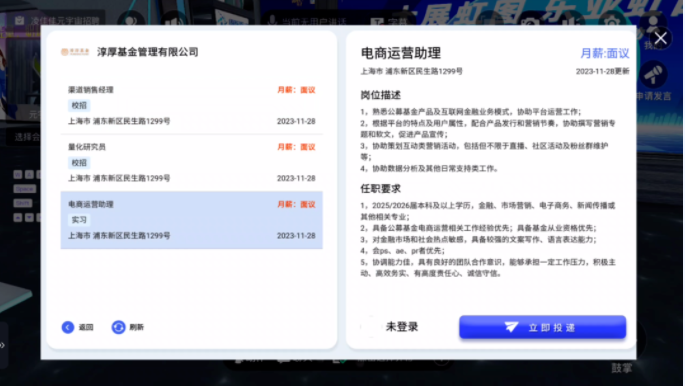Toggle the 字幕 subtitles option

[389, 21]
